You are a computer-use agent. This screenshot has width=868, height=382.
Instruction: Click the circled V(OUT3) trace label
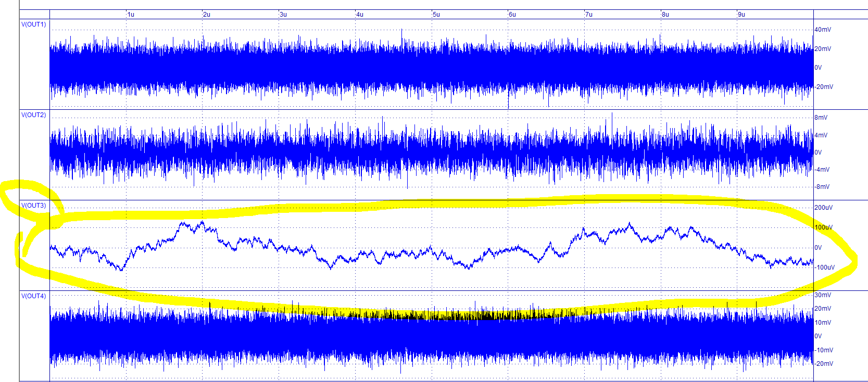pyautogui.click(x=33, y=206)
